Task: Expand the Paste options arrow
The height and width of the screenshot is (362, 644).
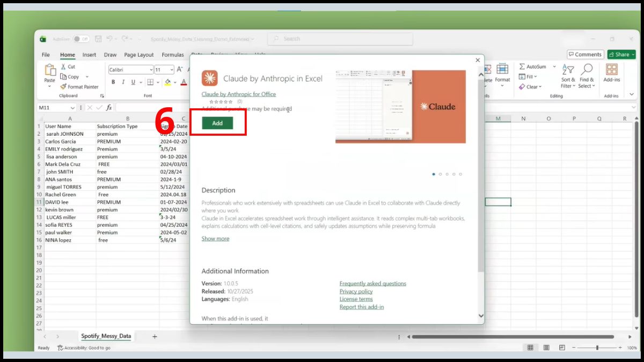Action: coord(49,86)
